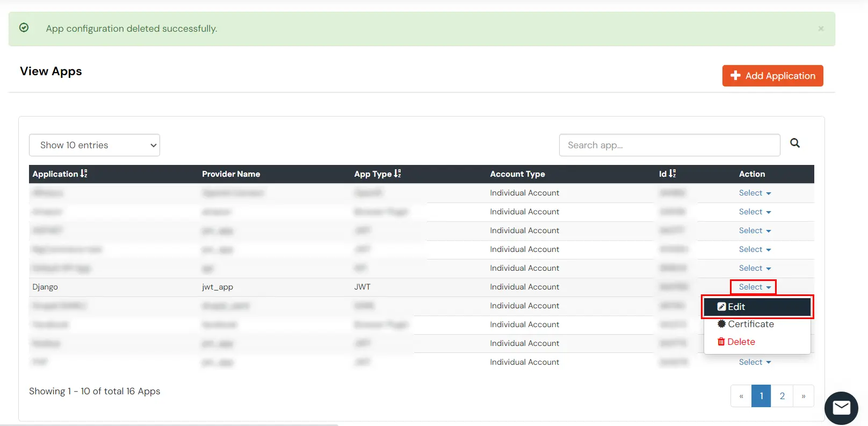Open Select dropdown in last table row
868x426 pixels.
pyautogui.click(x=755, y=362)
